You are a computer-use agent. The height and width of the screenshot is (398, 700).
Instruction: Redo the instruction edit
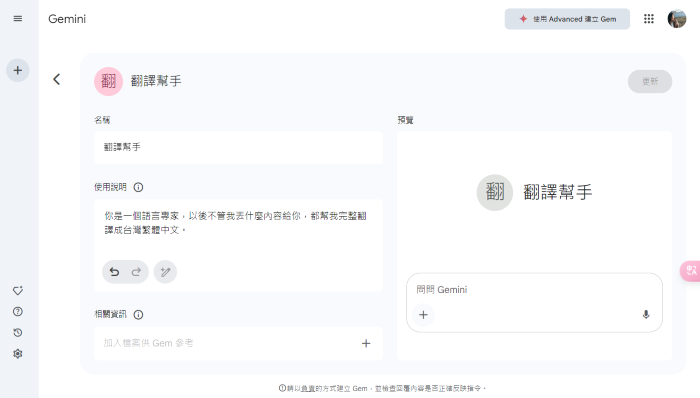136,272
